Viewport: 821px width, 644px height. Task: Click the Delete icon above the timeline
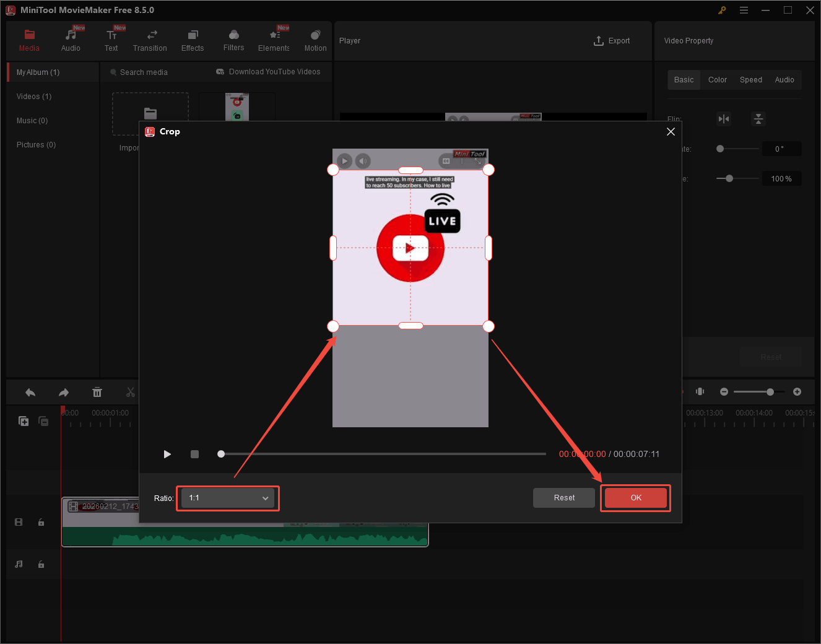tap(97, 392)
